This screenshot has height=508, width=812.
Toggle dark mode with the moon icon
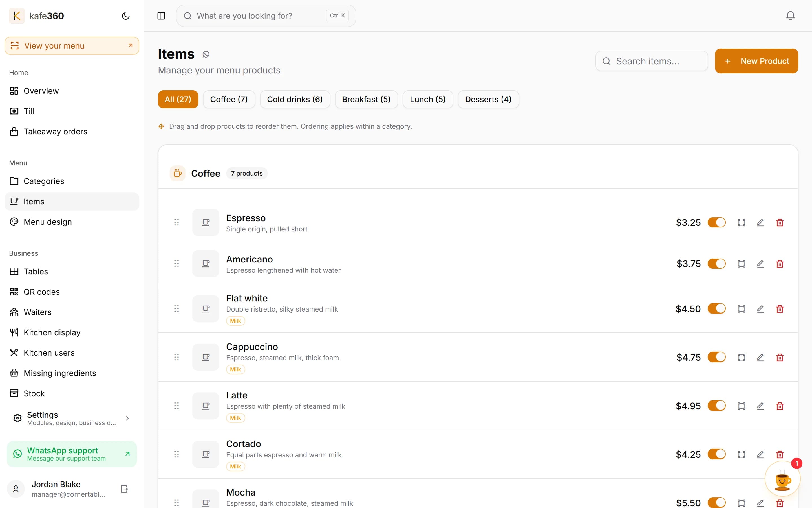pos(125,16)
